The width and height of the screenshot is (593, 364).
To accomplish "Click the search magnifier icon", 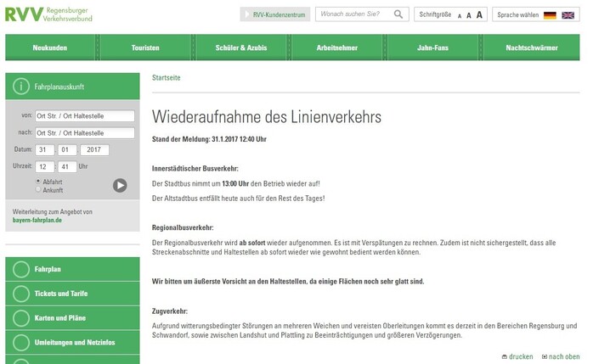I will click(399, 14).
